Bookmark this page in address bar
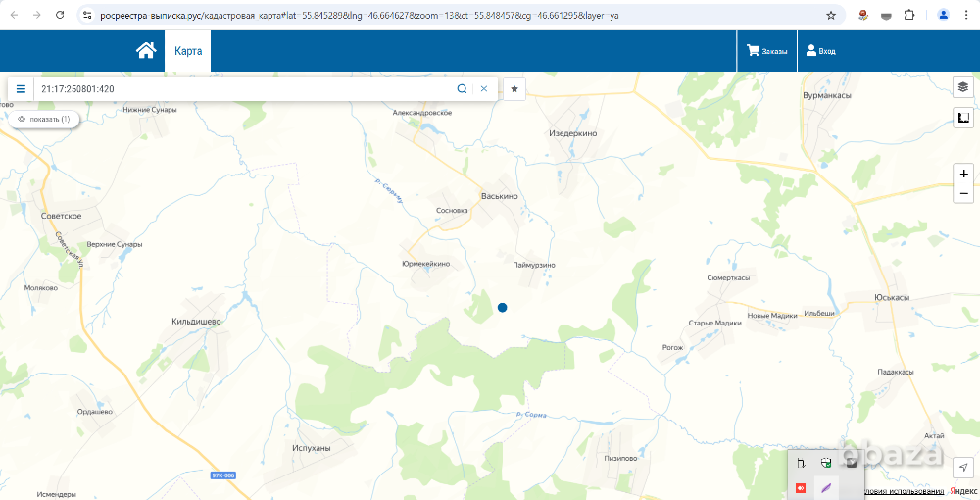The height and width of the screenshot is (500, 980). 831,16
